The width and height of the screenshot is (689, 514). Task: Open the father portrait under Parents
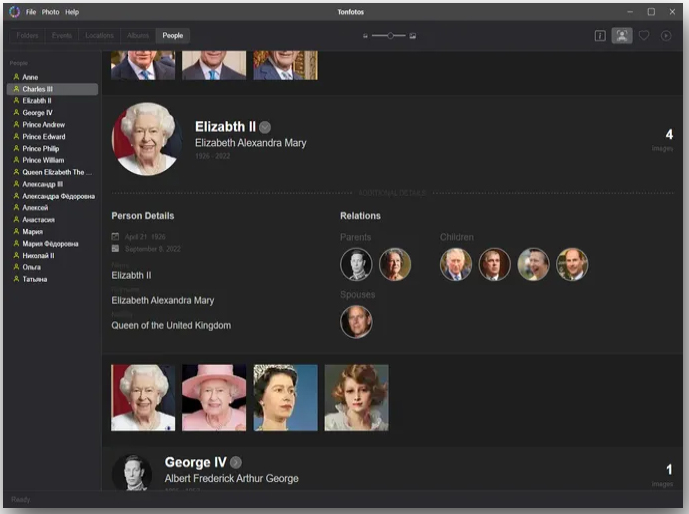click(356, 264)
